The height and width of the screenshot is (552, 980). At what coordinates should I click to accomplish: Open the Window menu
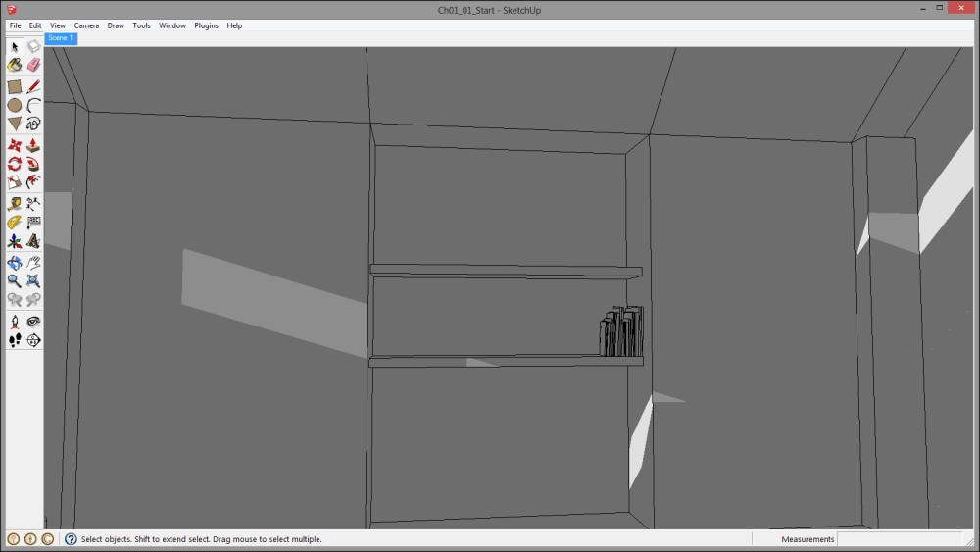pyautogui.click(x=171, y=25)
